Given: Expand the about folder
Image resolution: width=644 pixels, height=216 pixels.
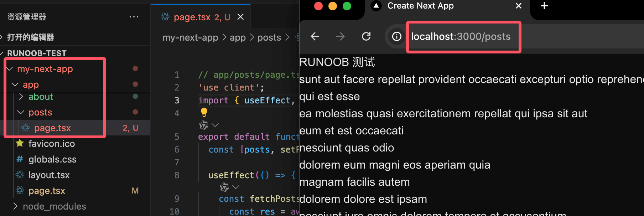Looking at the screenshot, I should pyautogui.click(x=41, y=97).
